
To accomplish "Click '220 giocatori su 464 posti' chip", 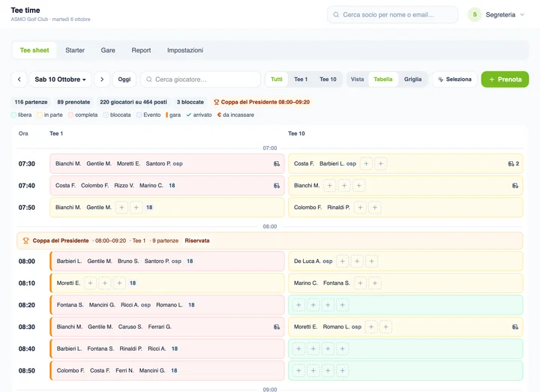I will tap(133, 102).
